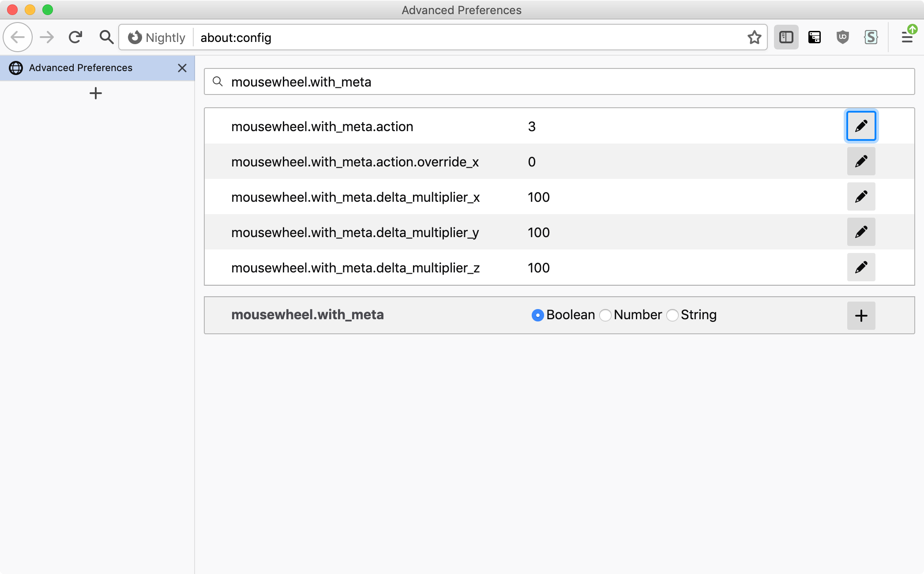Click the edit pencil icon for mousewheel.with_meta.delta_multiplier_z

(x=860, y=267)
